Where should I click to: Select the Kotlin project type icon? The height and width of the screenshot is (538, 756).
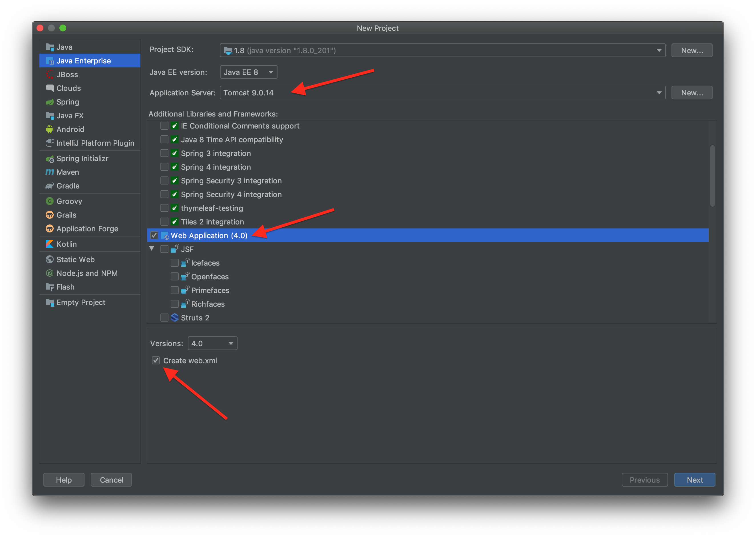click(50, 244)
